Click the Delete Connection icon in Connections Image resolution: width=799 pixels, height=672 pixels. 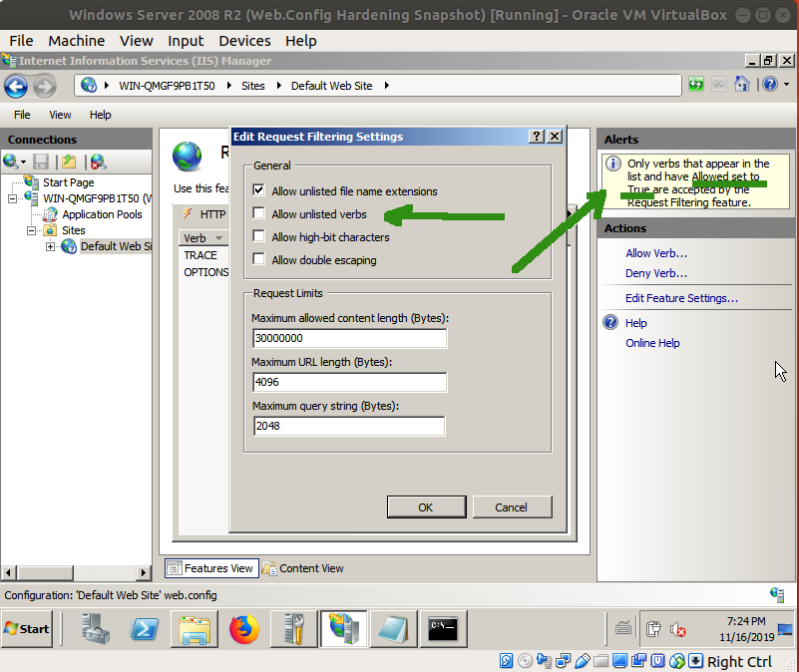98,162
